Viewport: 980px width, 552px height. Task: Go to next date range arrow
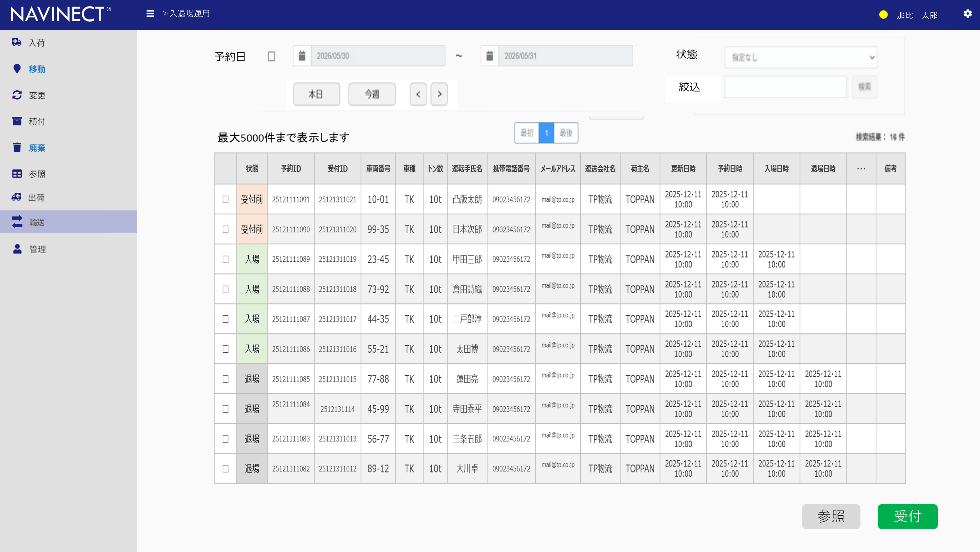[439, 94]
